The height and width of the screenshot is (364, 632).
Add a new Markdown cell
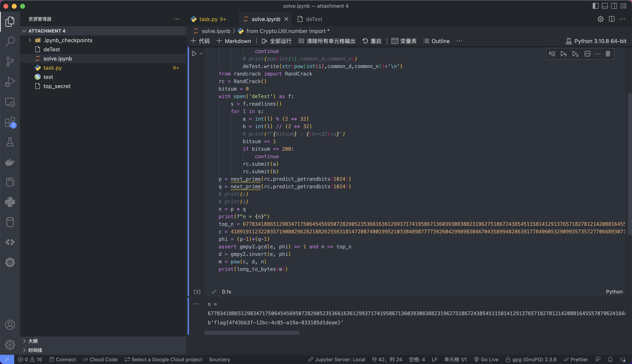(x=233, y=41)
